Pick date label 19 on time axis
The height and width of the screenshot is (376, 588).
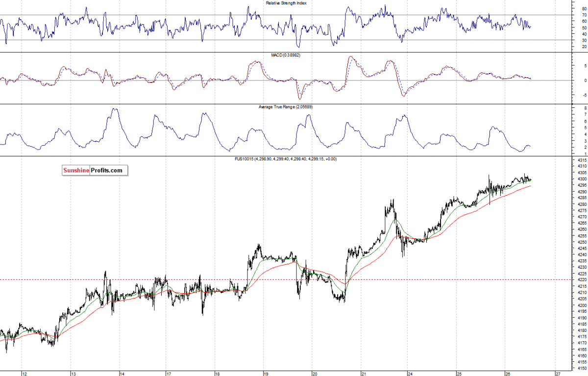click(266, 374)
